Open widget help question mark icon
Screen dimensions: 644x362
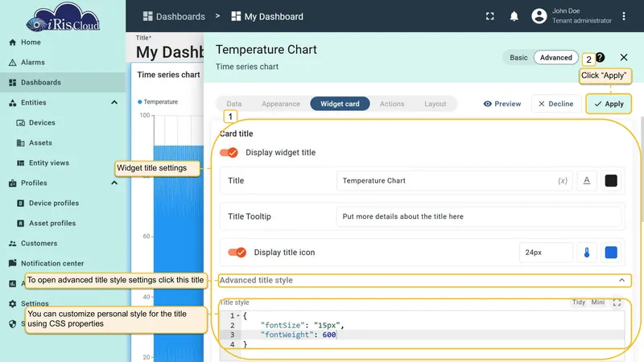(600, 57)
